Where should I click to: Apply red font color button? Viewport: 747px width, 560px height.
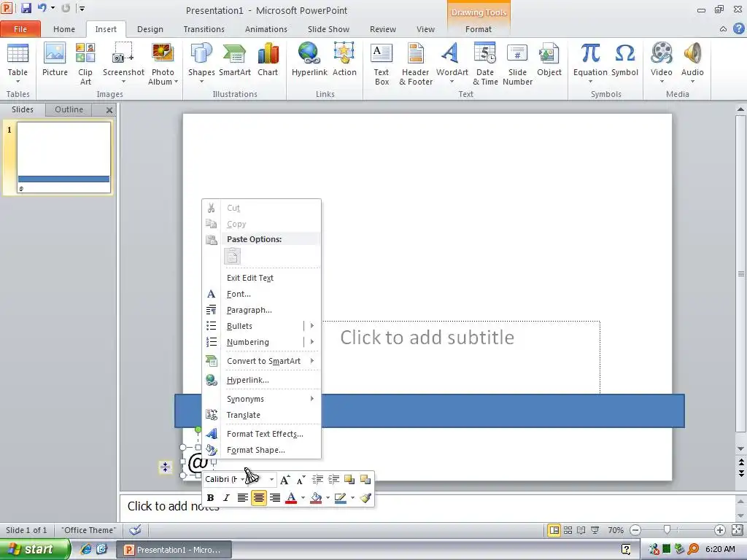[x=292, y=498]
